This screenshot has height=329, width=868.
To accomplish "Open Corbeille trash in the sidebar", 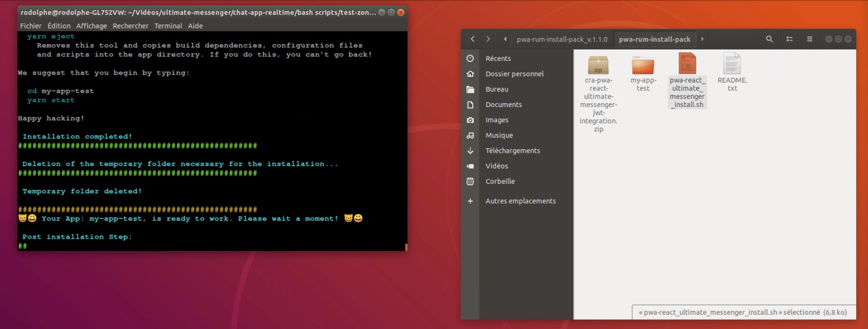I will (x=500, y=181).
